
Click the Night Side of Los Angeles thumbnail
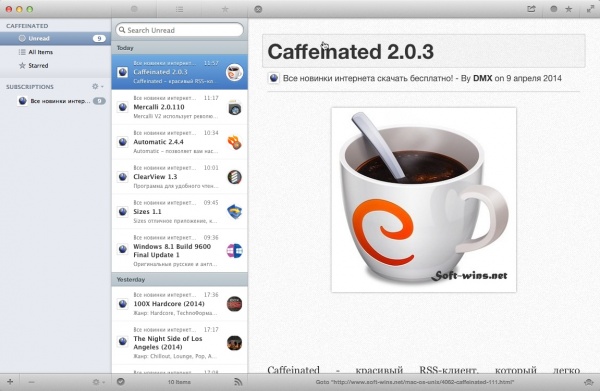(x=234, y=343)
